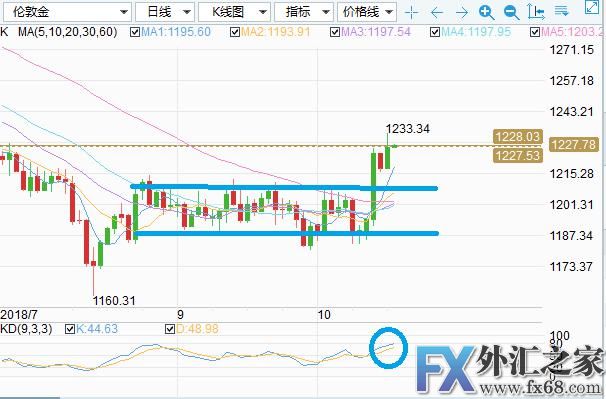Click the 1243.21 price axis label

point(572,112)
